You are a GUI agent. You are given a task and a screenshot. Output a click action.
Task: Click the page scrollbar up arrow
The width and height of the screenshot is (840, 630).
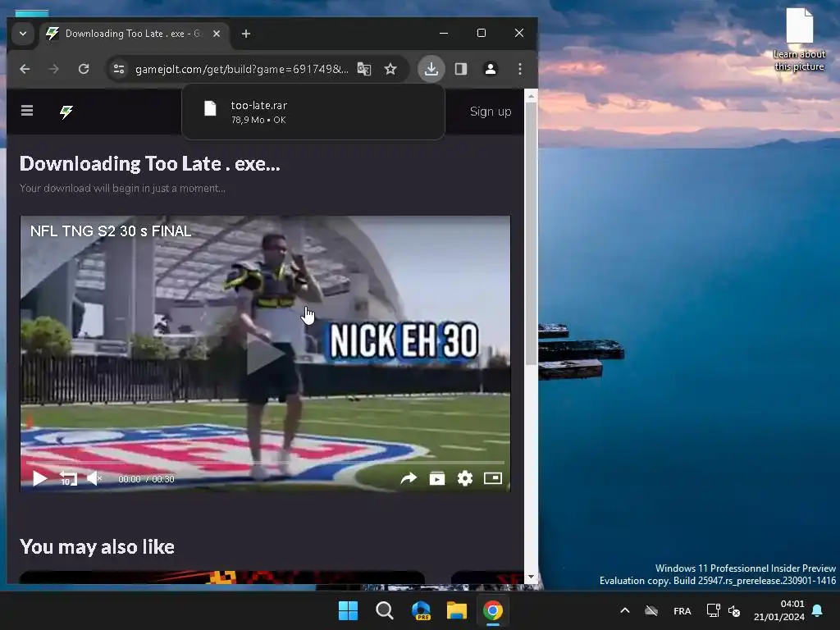531,97
